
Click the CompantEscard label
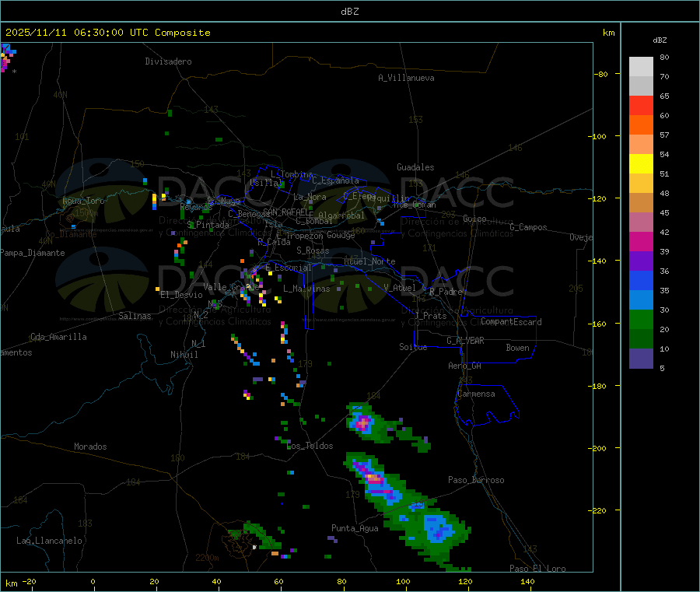[511, 322]
